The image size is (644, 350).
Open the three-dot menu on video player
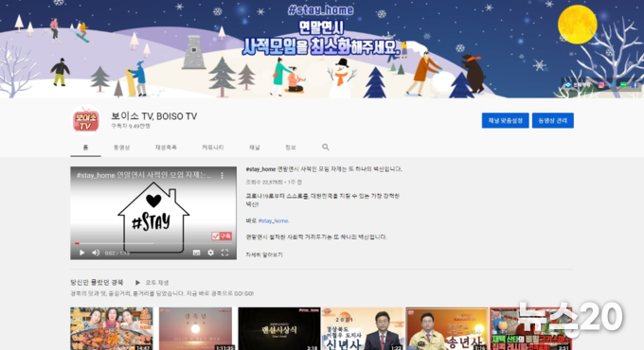(x=223, y=175)
